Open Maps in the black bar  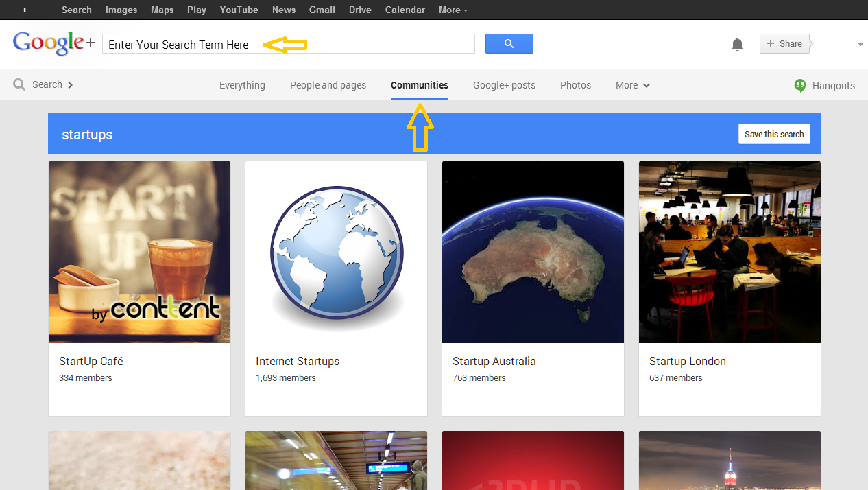(x=162, y=10)
